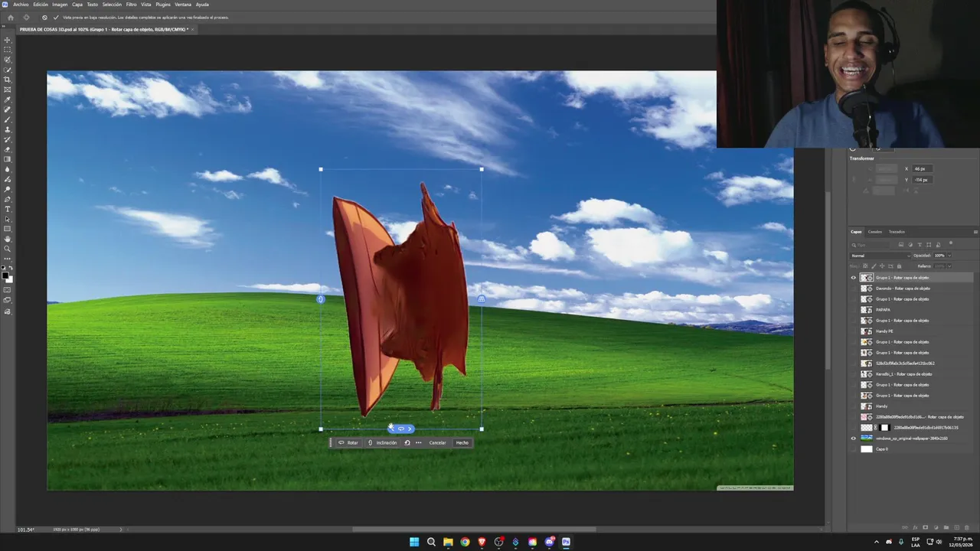The width and height of the screenshot is (980, 551).
Task: Select the Eraser tool
Action: coord(8,149)
